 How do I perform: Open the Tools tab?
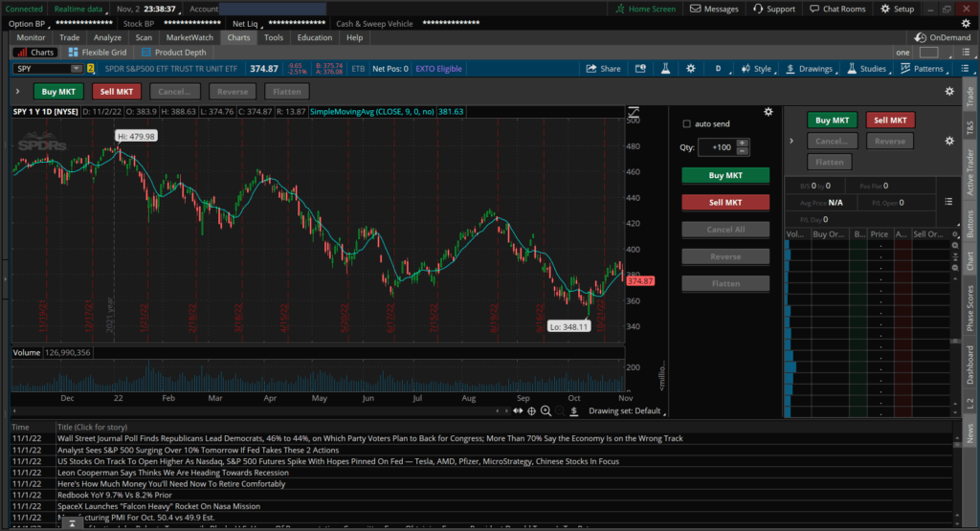click(273, 37)
